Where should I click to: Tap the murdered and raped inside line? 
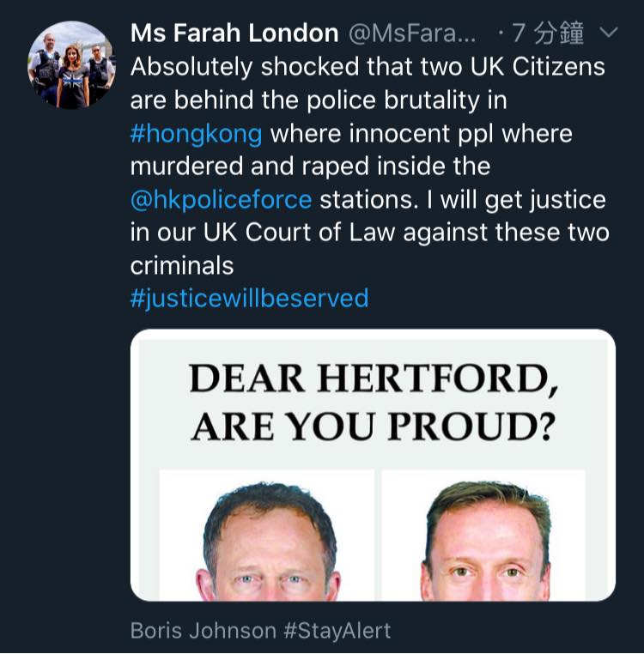pos(310,167)
